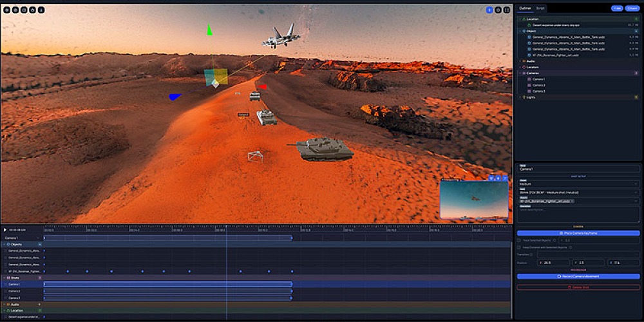Image resolution: width=644 pixels, height=322 pixels.
Task: Expand the Audio group in Outliner
Action: (x=519, y=61)
